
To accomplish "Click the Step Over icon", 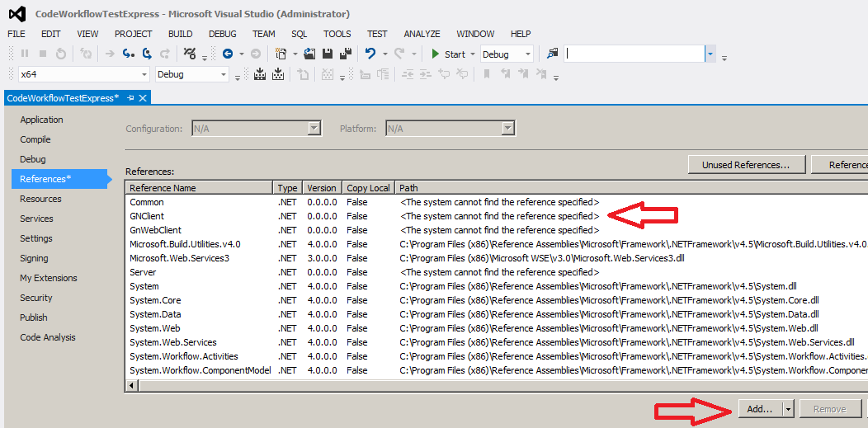I will 147,54.
